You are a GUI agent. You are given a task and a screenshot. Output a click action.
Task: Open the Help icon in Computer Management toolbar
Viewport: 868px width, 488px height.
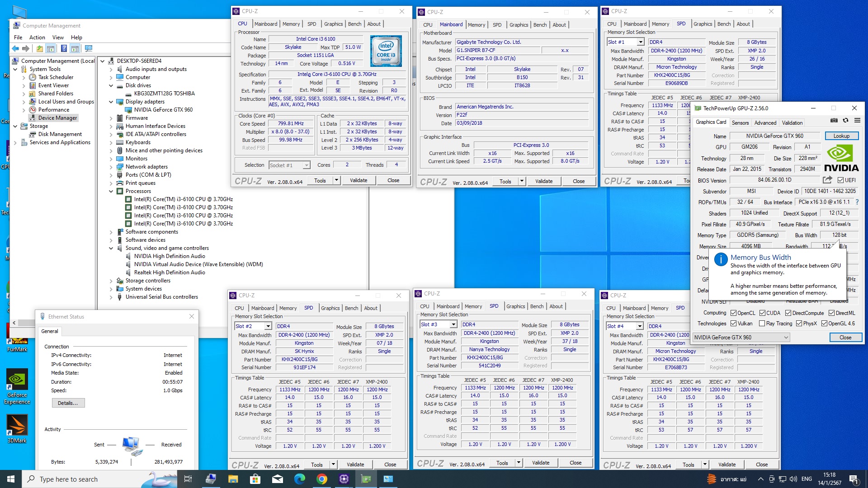[x=64, y=48]
